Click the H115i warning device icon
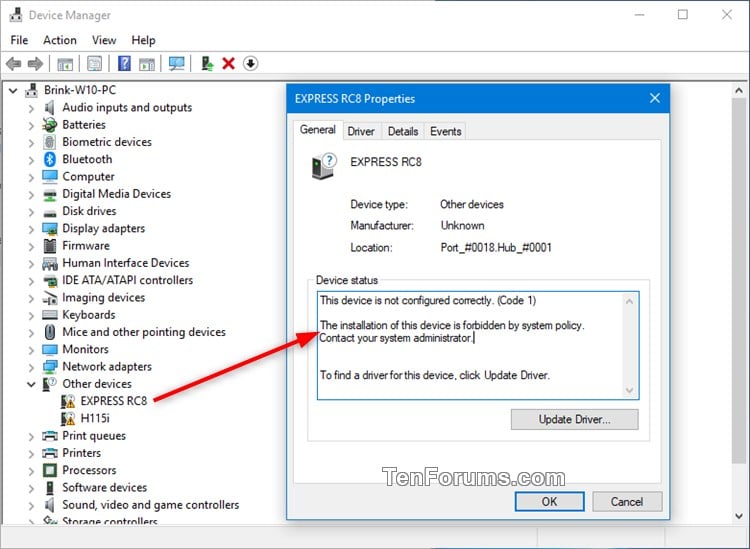 coord(68,418)
